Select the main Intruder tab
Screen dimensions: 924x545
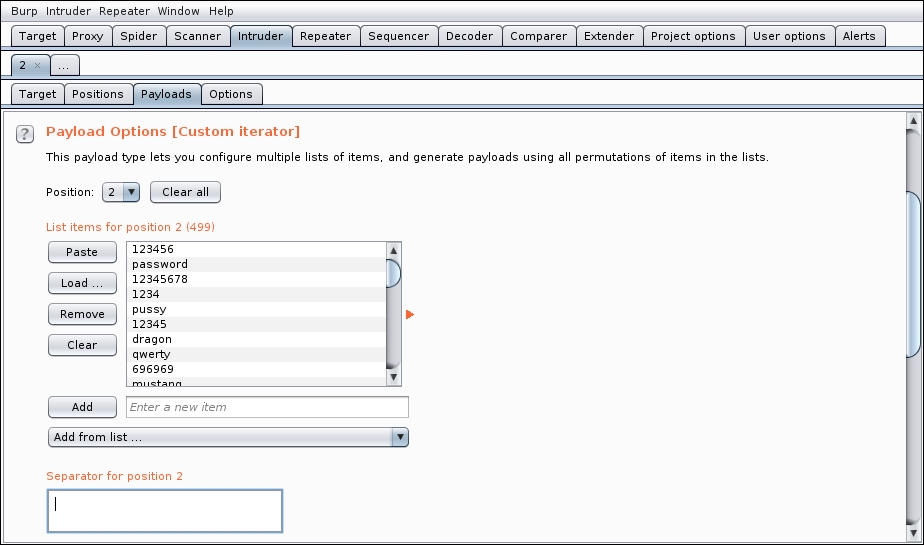pos(260,36)
